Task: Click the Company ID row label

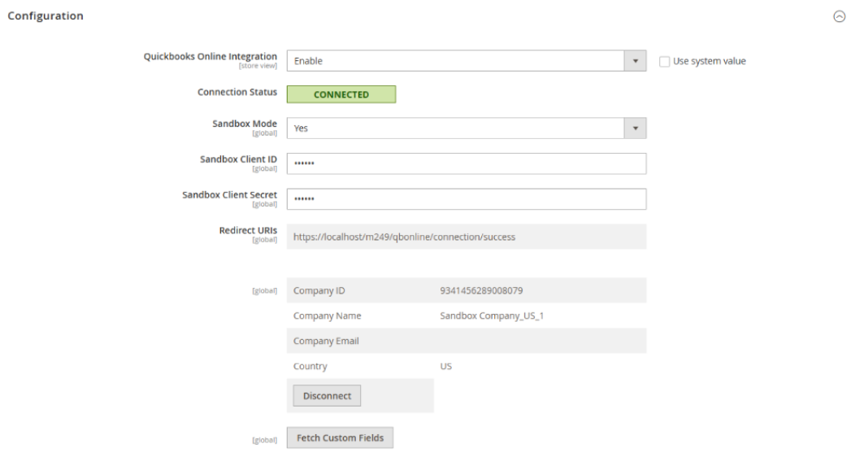Action: [x=319, y=290]
